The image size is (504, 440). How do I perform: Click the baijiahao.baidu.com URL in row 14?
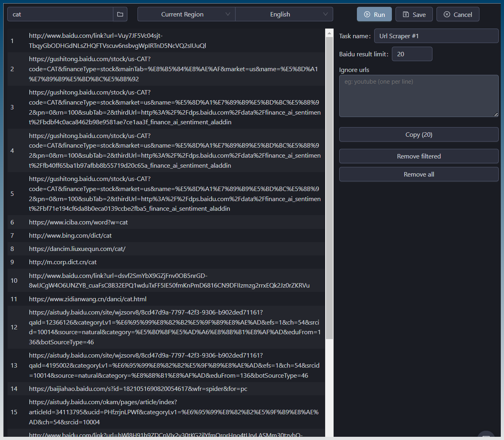tap(138, 389)
